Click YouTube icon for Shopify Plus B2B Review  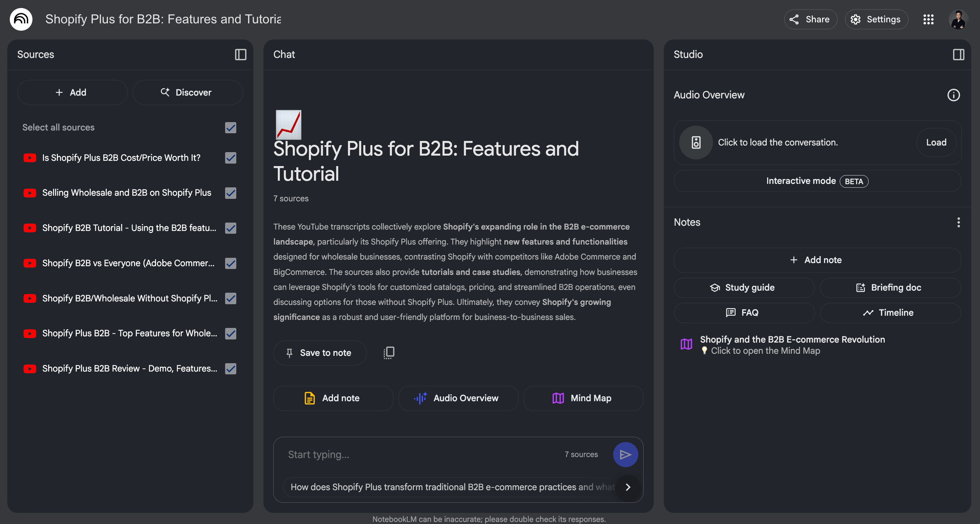coord(30,369)
